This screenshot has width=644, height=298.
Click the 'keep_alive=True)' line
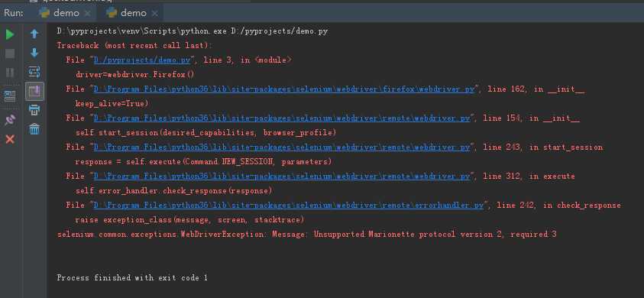click(112, 104)
